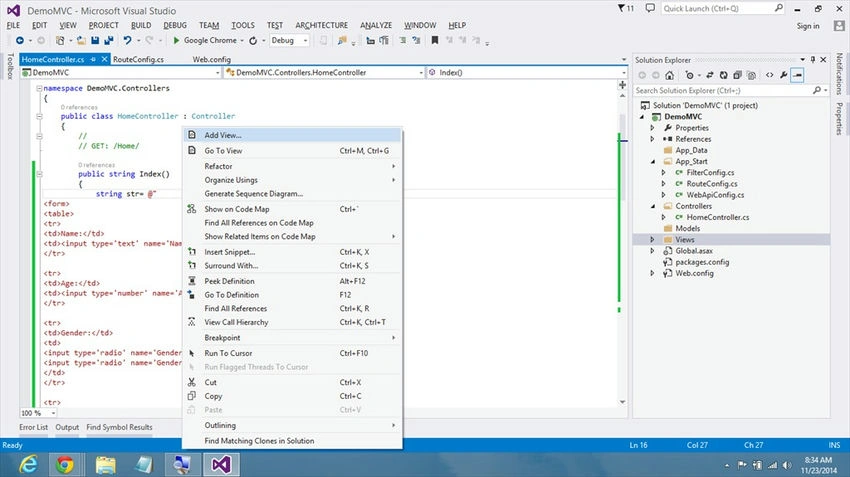Choose Go To View in context menu

292,151
